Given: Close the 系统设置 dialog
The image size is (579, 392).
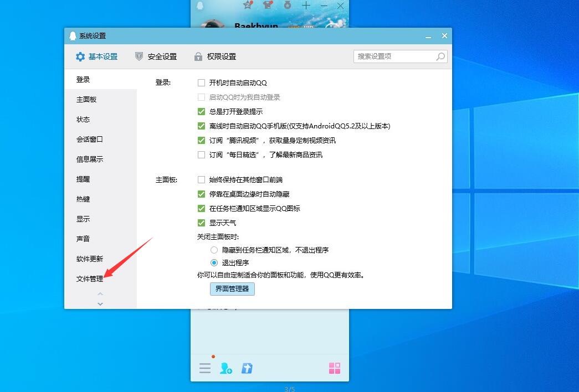Looking at the screenshot, I should (x=444, y=36).
